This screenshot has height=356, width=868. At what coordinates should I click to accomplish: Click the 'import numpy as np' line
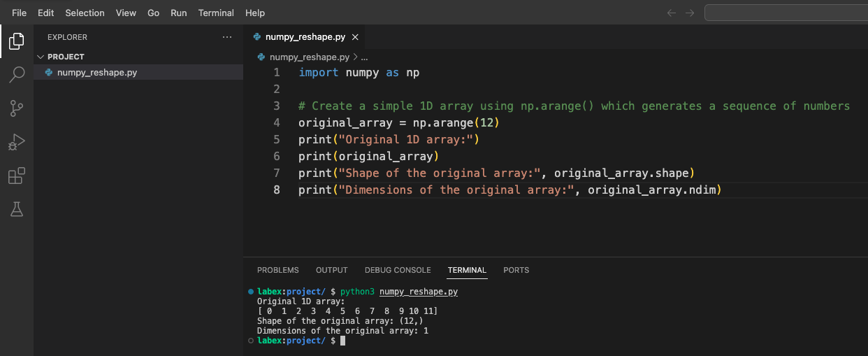(359, 72)
